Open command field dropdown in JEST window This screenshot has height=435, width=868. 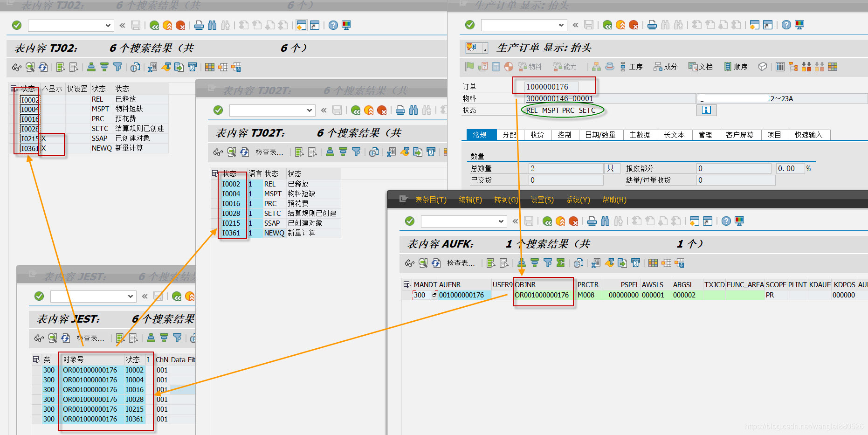(131, 297)
